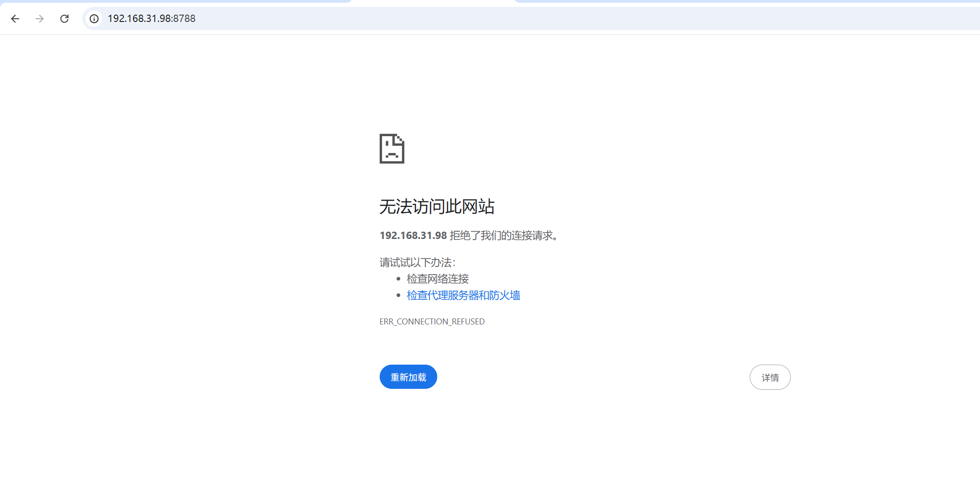Image resolution: width=980 pixels, height=488 pixels.
Task: Open the site information icon
Action: click(94, 19)
